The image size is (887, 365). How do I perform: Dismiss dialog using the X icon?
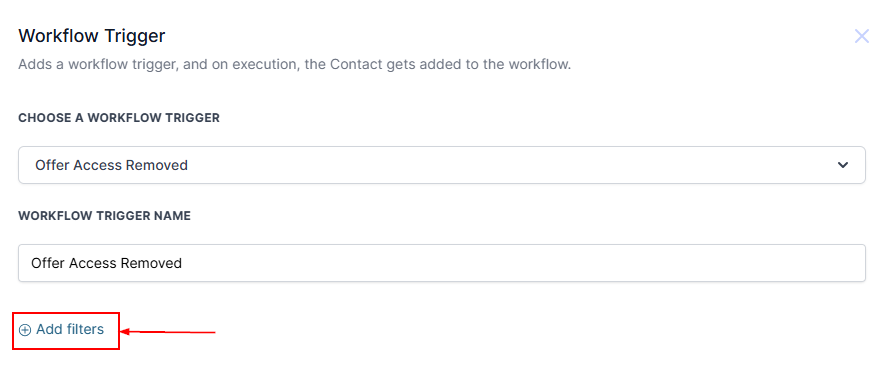point(862,37)
